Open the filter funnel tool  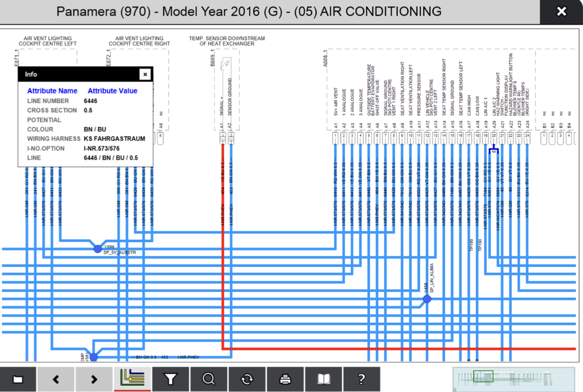[x=171, y=379]
